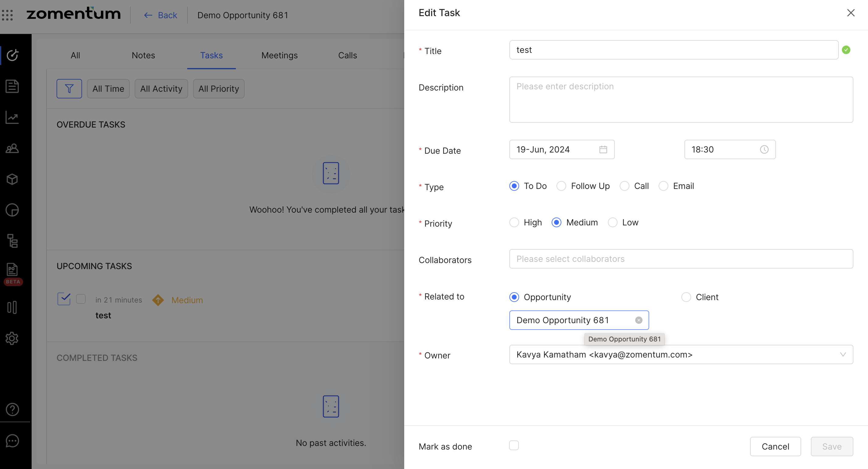Screen dimensions: 868x469
Task: Open the settings gear in sidebar
Action: [x=12, y=338]
